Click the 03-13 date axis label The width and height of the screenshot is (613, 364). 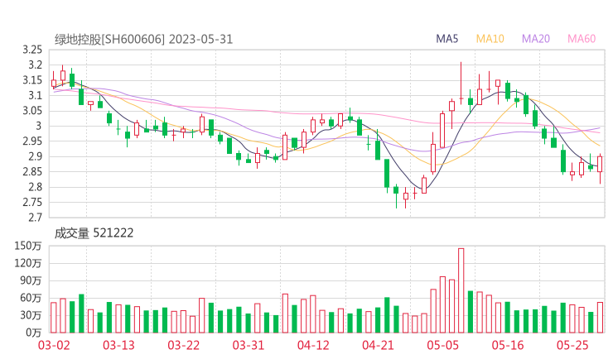(x=118, y=345)
